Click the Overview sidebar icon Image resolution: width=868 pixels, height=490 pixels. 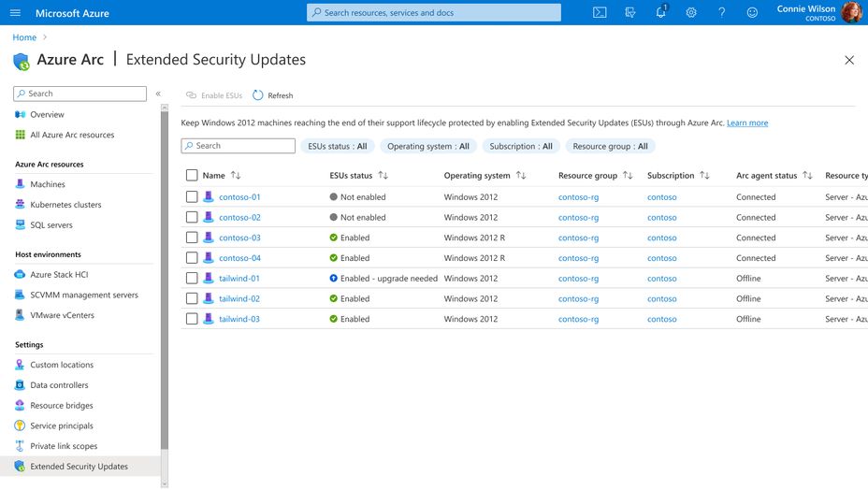(x=20, y=115)
